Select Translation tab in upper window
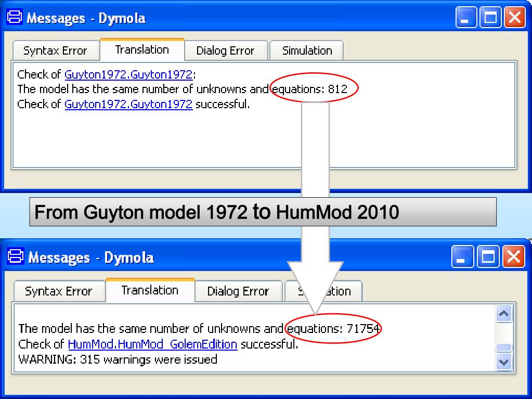The width and height of the screenshot is (532, 399). point(142,49)
